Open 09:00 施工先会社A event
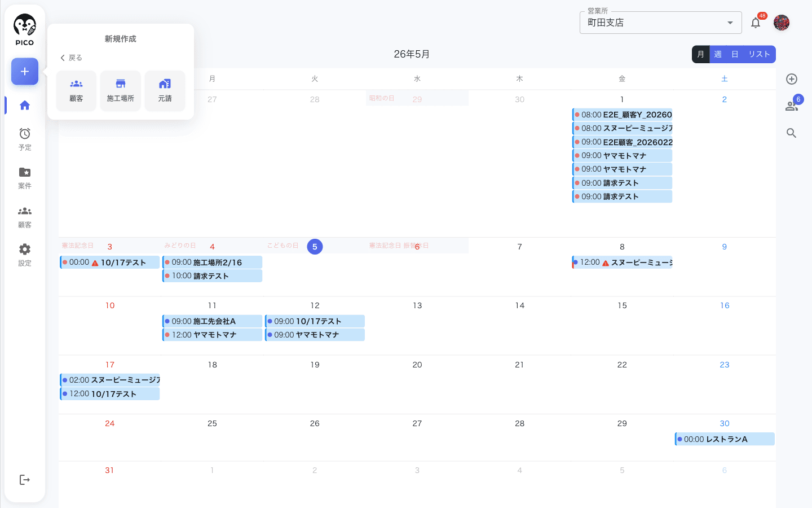The image size is (812, 508). point(213,321)
